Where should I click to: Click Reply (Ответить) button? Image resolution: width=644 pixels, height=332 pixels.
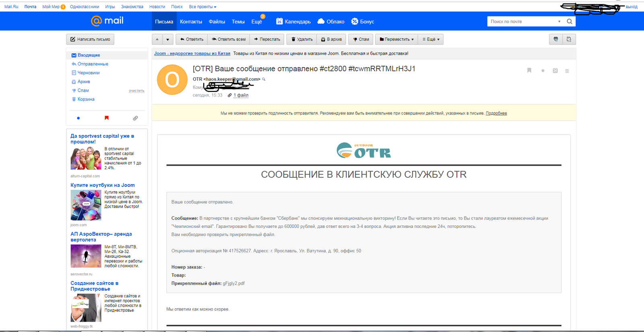pyautogui.click(x=192, y=39)
